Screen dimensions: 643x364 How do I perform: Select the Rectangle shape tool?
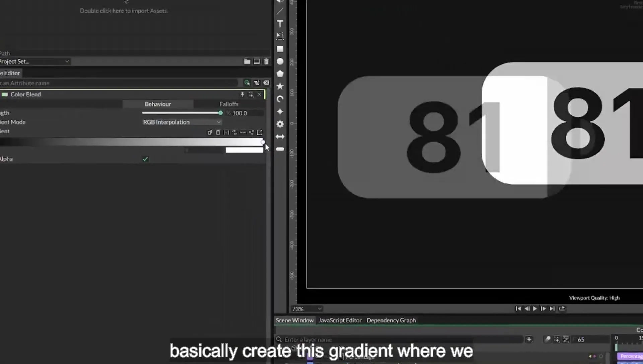point(280,49)
